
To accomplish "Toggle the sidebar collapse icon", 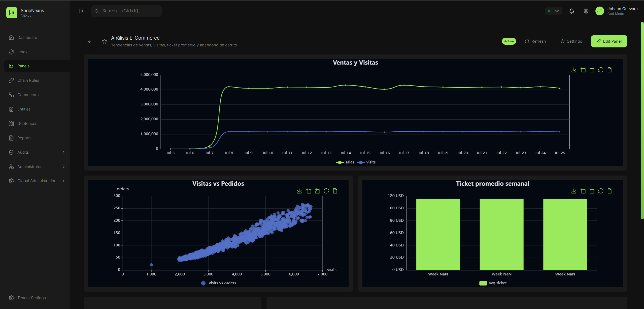I will tap(82, 11).
